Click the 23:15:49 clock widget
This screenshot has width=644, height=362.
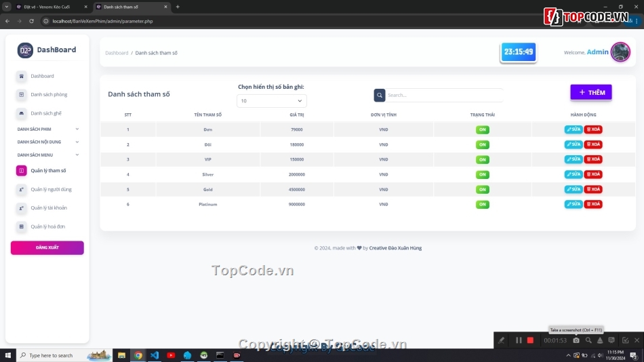point(519,52)
